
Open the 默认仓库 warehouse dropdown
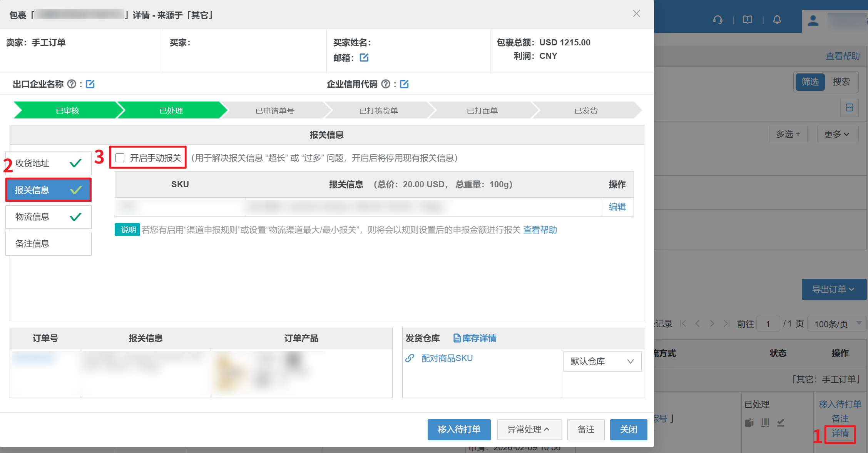602,361
